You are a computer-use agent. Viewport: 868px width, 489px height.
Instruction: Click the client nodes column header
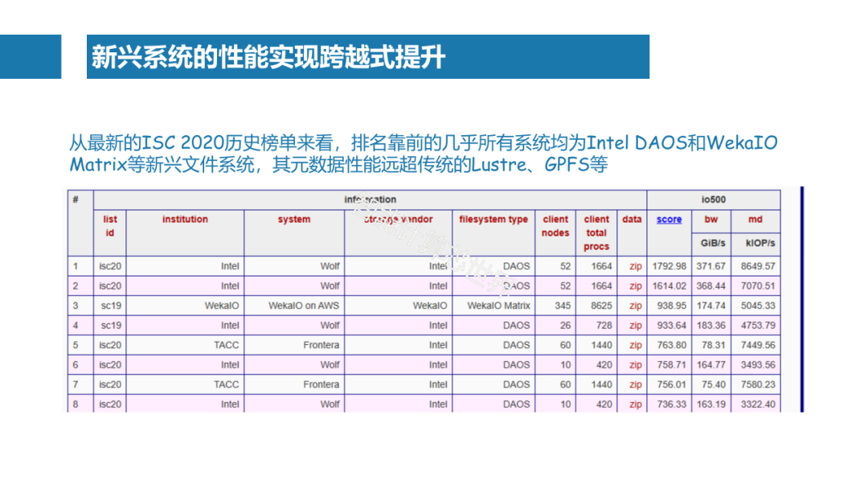click(x=555, y=226)
